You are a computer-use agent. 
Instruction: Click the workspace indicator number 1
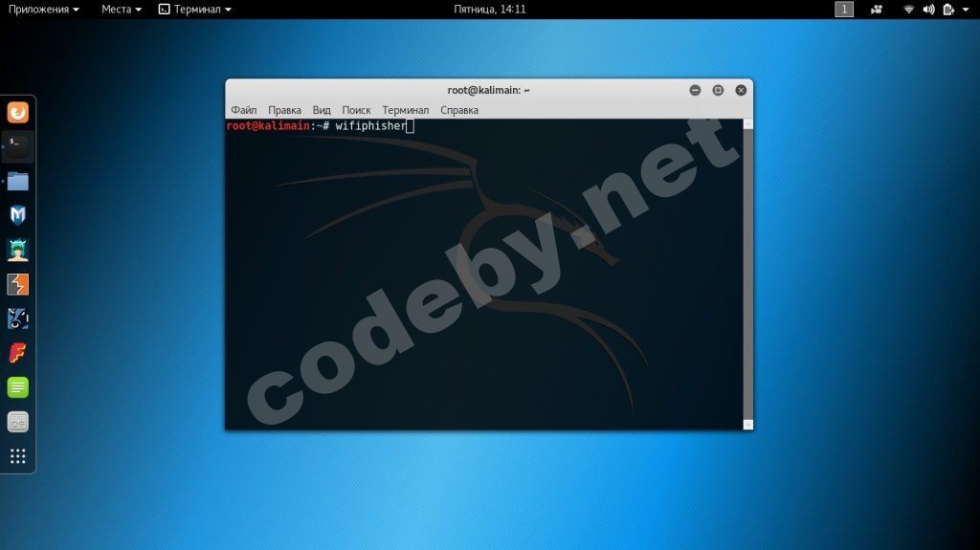(x=844, y=9)
